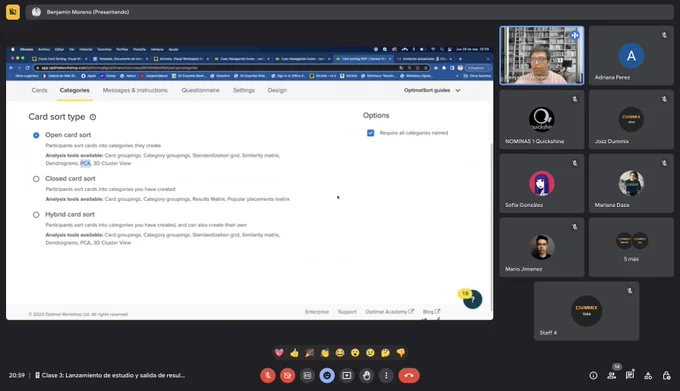Send the thinking face reaction
Viewport: 680px width, 391px height.
tap(386, 353)
